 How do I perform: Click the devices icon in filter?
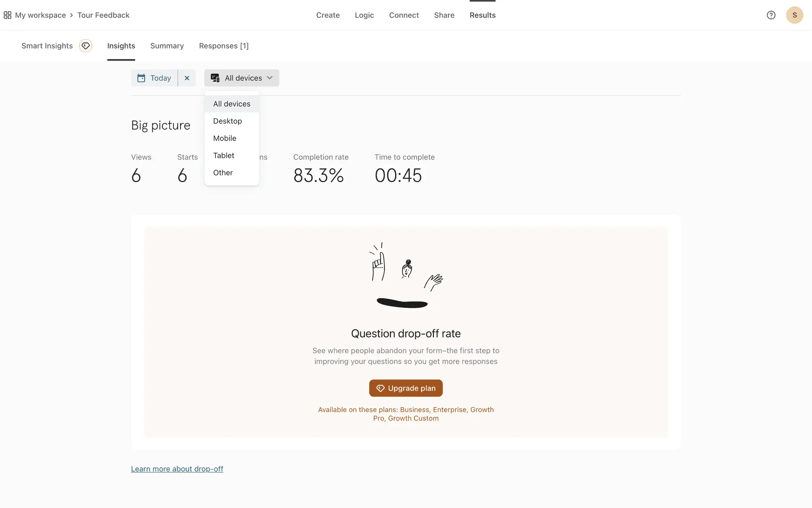(x=215, y=78)
